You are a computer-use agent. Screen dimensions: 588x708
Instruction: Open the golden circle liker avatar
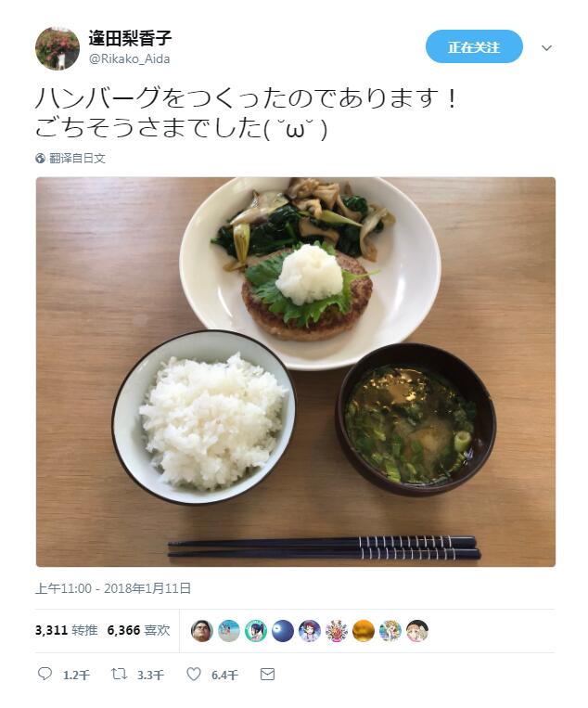(364, 631)
